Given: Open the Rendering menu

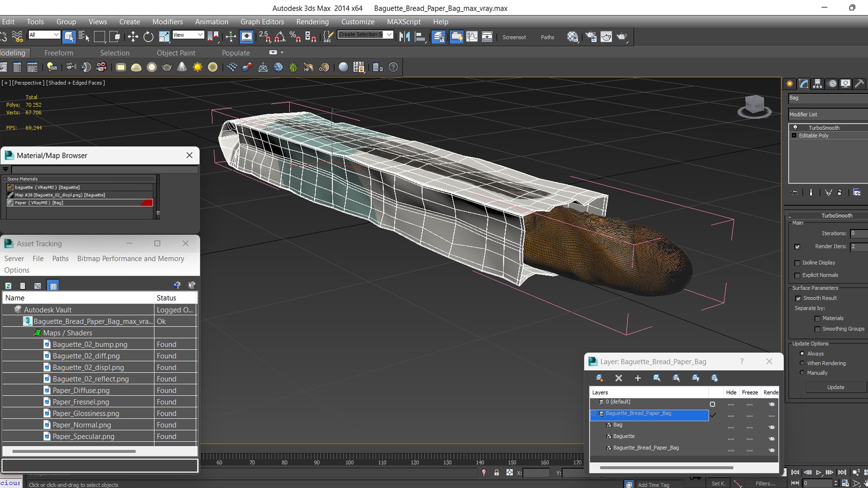Looking at the screenshot, I should [x=312, y=22].
